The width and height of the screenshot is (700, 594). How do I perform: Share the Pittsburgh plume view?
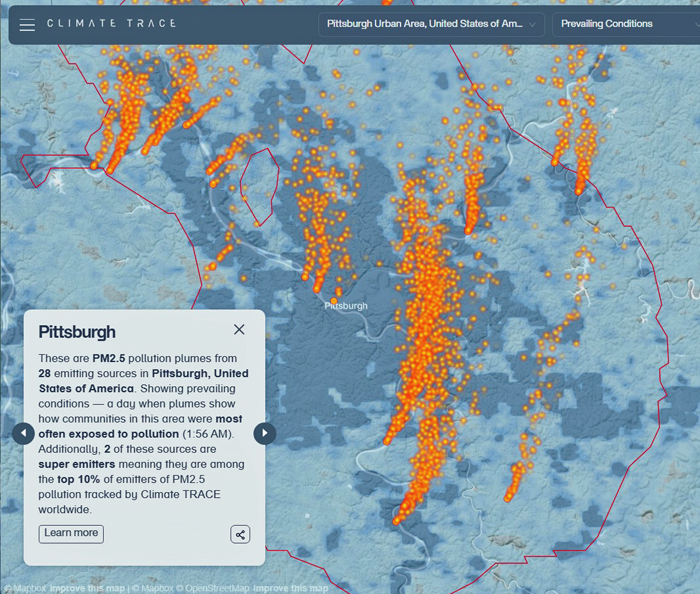pos(240,534)
